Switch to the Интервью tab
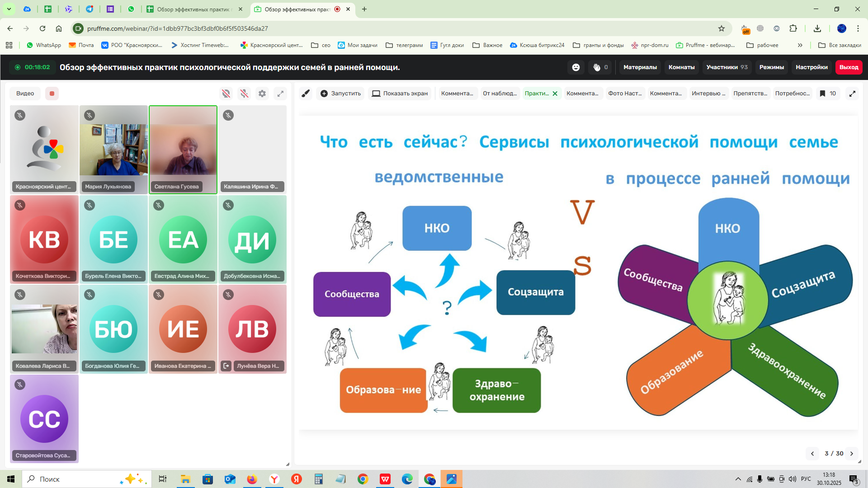868x488 pixels. [708, 94]
